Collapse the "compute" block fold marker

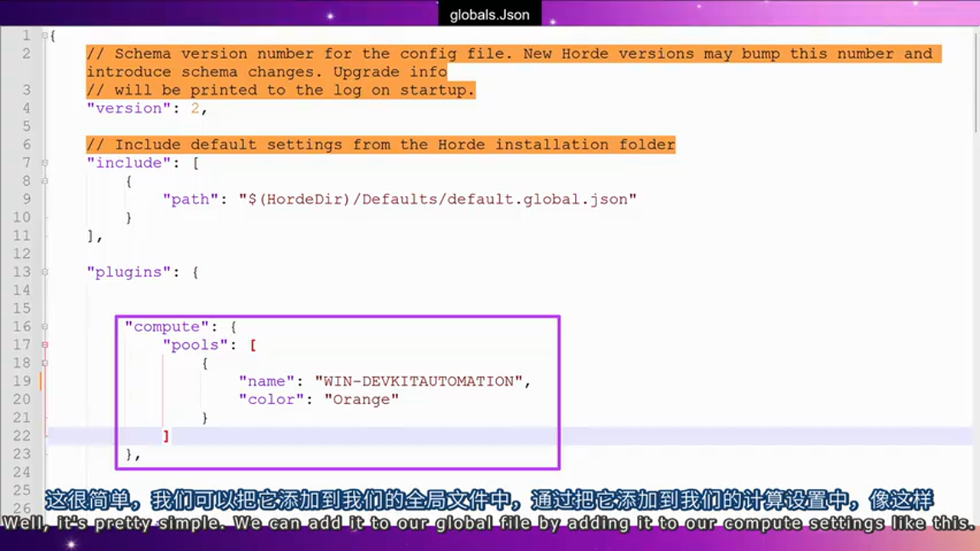pyautogui.click(x=44, y=327)
